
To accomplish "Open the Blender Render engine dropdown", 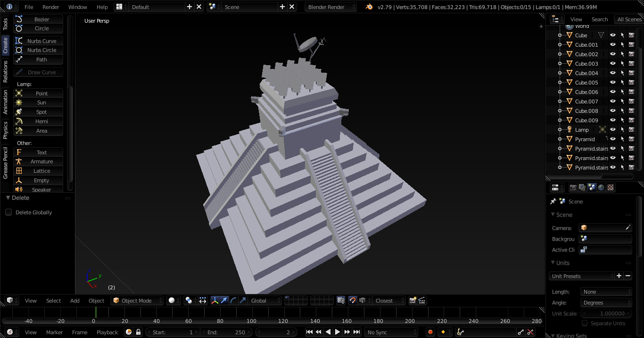I will [331, 7].
